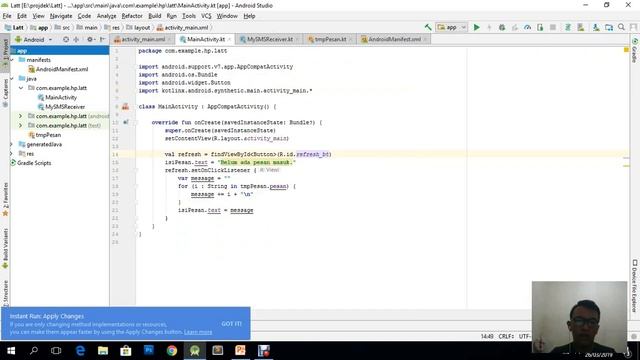Open Chrome from the taskbar

point(172,351)
